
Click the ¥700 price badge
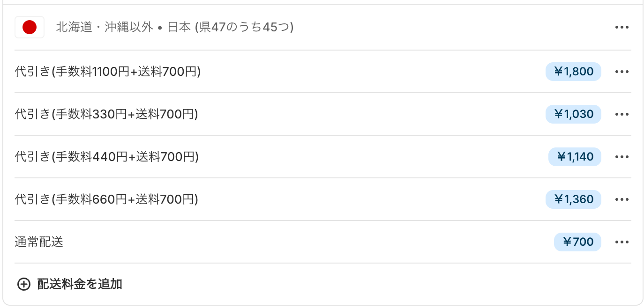[x=577, y=242]
